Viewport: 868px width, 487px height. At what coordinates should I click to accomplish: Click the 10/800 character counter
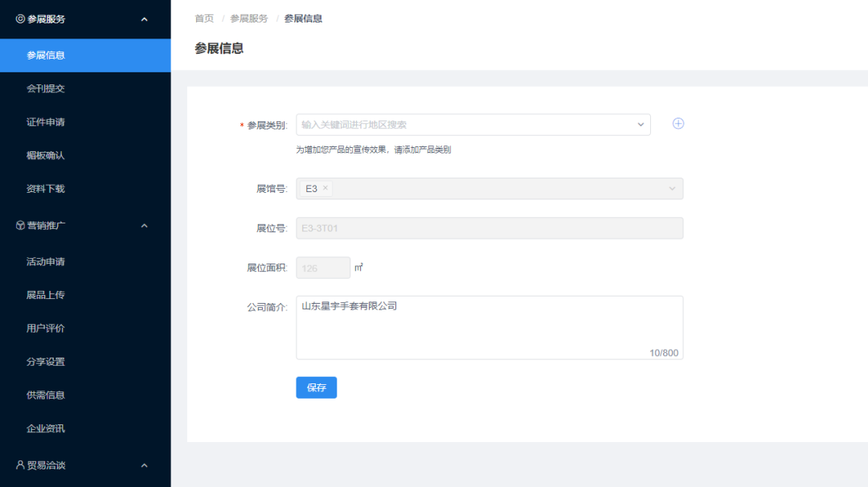[664, 353]
